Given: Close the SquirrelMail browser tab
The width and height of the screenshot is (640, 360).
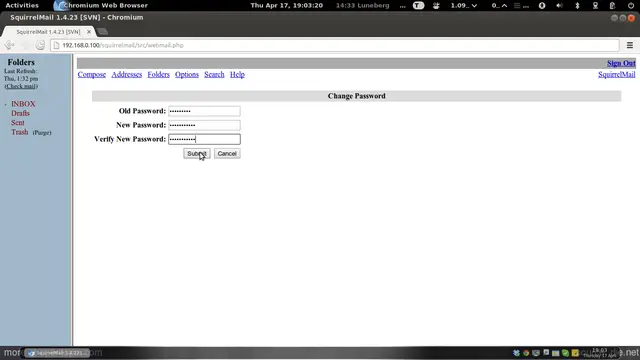Looking at the screenshot, I should point(89,31).
